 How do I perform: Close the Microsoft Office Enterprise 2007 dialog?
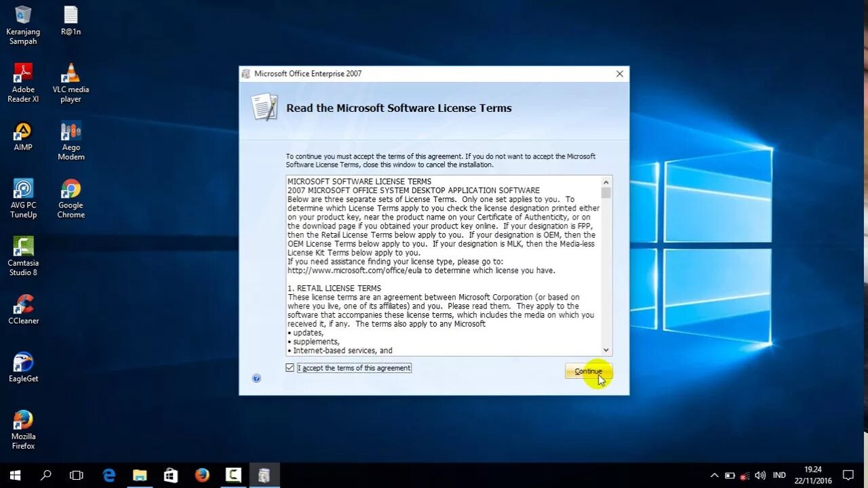click(x=619, y=74)
